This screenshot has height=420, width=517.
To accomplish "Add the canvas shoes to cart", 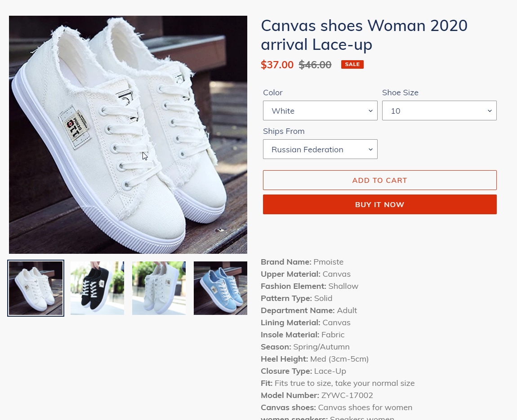I will coord(379,180).
